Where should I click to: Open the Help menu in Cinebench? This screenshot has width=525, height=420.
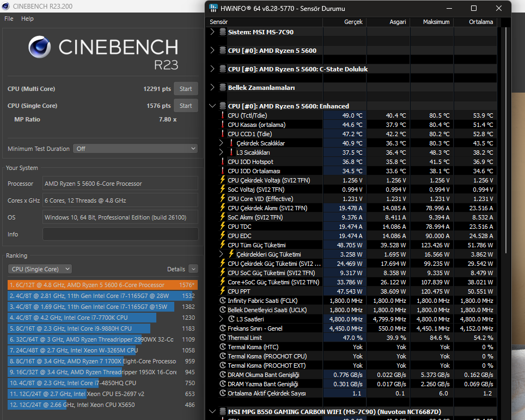coord(27,19)
